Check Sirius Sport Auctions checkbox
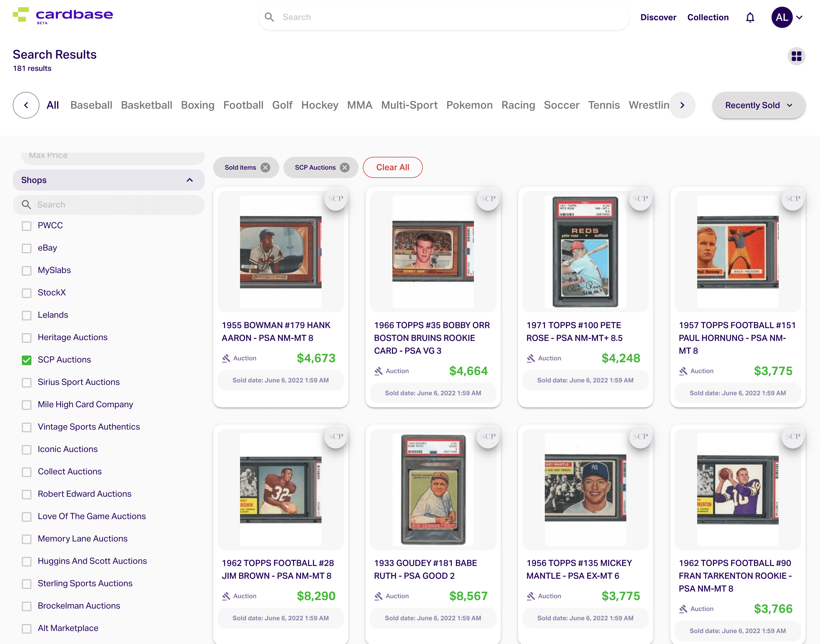 [x=26, y=382]
